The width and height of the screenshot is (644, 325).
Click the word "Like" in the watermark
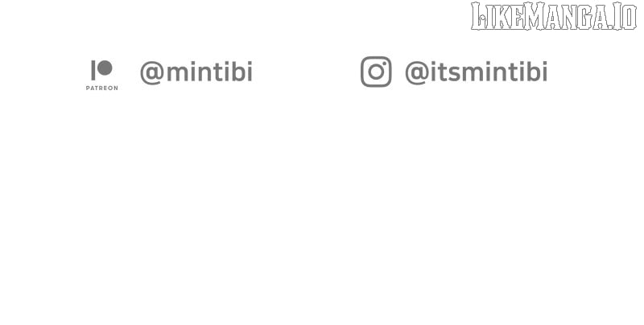tap(496, 17)
